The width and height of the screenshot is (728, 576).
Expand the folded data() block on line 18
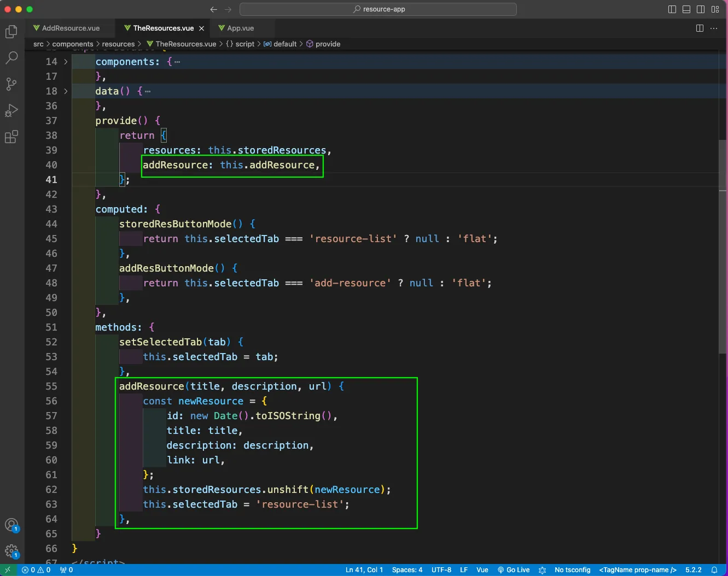pyautogui.click(x=66, y=91)
